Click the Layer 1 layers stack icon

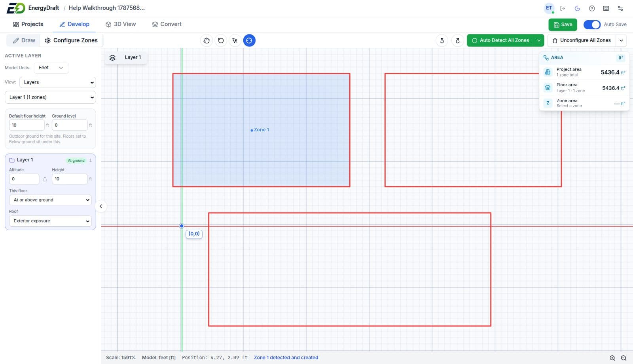[x=113, y=57]
